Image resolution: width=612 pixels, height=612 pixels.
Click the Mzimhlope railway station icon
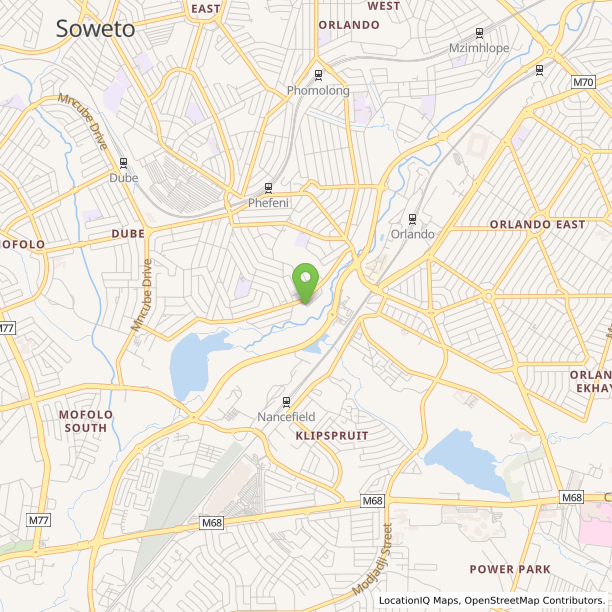point(479,33)
